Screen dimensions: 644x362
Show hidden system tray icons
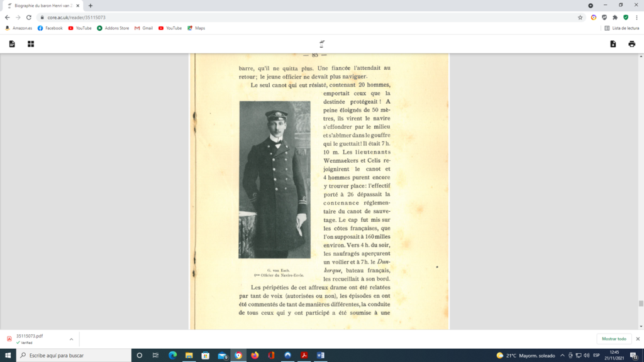[x=562, y=356]
